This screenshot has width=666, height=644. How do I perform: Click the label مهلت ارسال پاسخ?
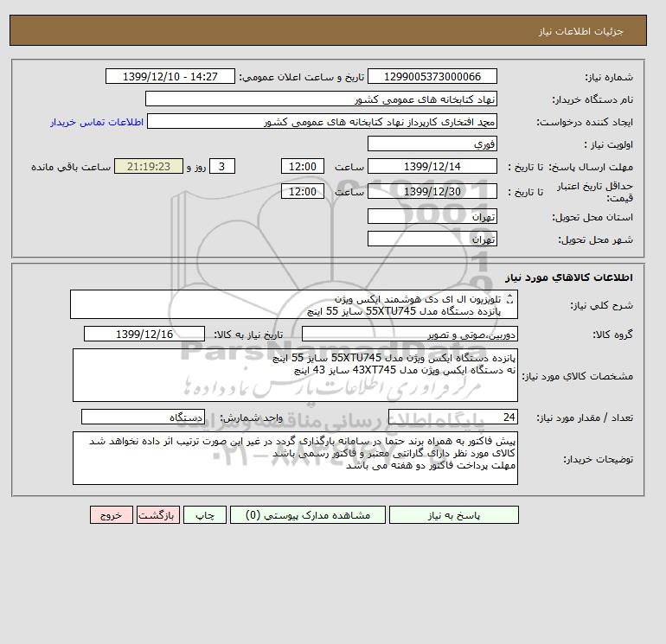(591, 167)
